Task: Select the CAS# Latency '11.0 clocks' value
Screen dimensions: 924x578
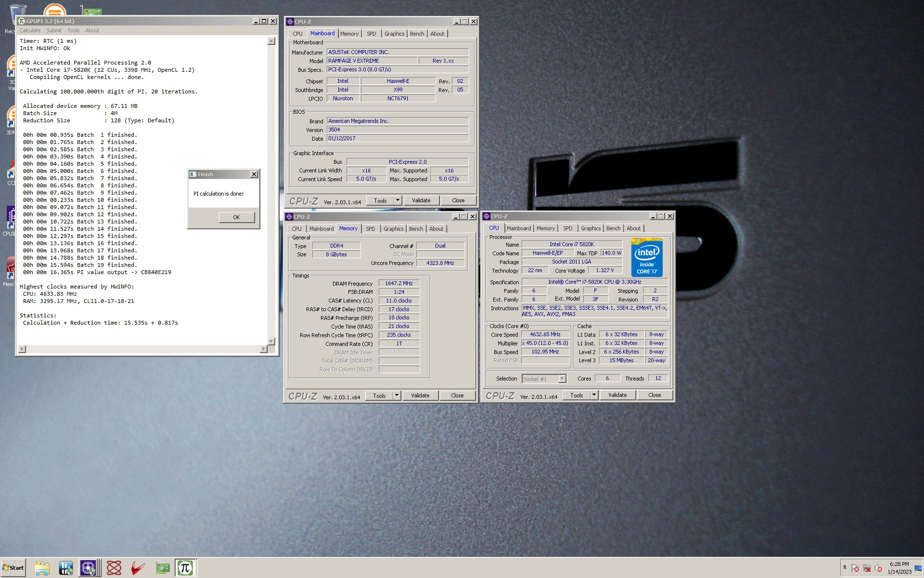Action: pos(399,301)
